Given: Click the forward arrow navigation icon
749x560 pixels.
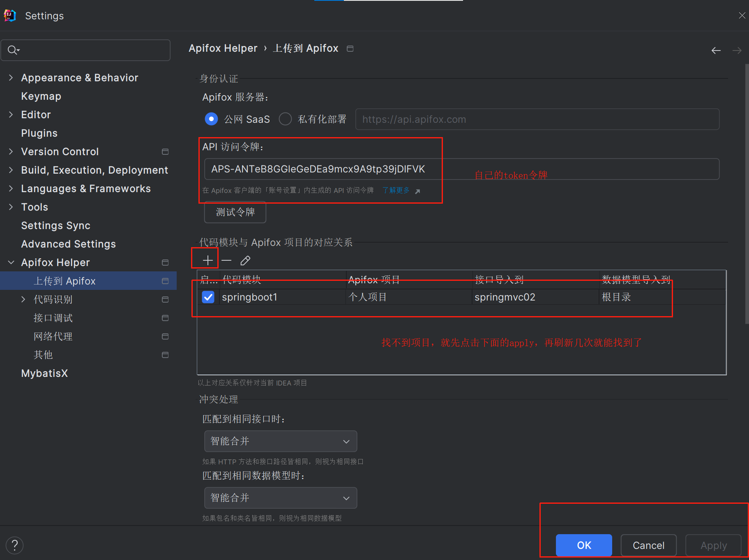Looking at the screenshot, I should click(737, 50).
